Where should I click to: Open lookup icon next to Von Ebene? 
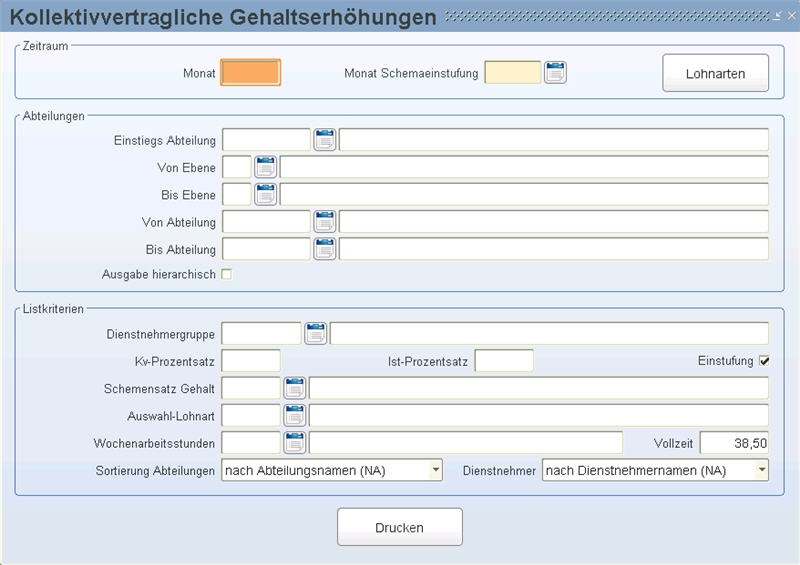pos(265,167)
